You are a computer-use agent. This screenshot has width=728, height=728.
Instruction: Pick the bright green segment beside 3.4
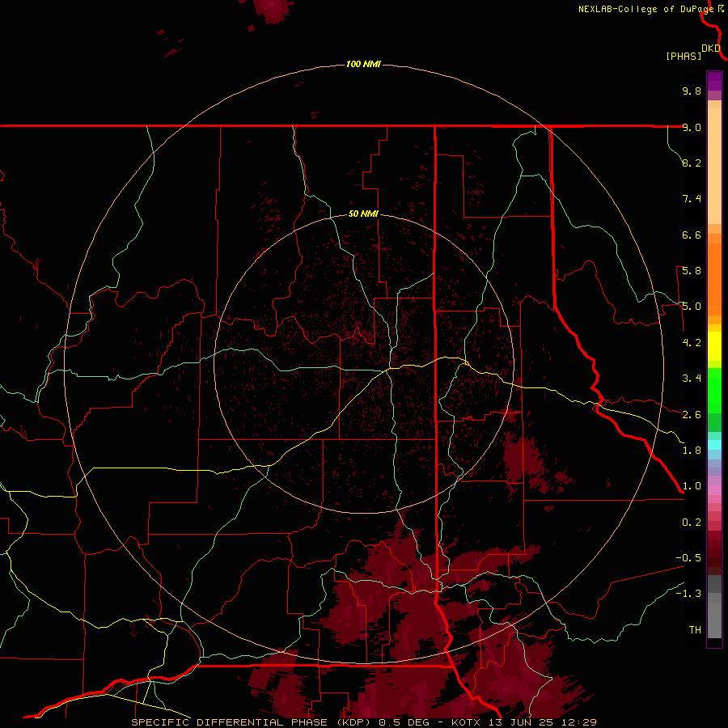point(714,390)
